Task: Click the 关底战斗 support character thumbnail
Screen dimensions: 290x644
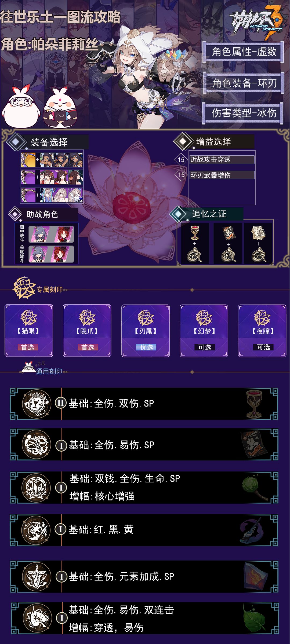Action: (x=51, y=254)
